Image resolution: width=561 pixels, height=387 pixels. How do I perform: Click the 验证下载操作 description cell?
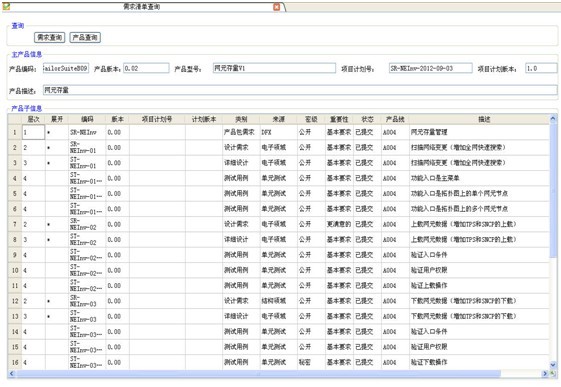click(479, 362)
